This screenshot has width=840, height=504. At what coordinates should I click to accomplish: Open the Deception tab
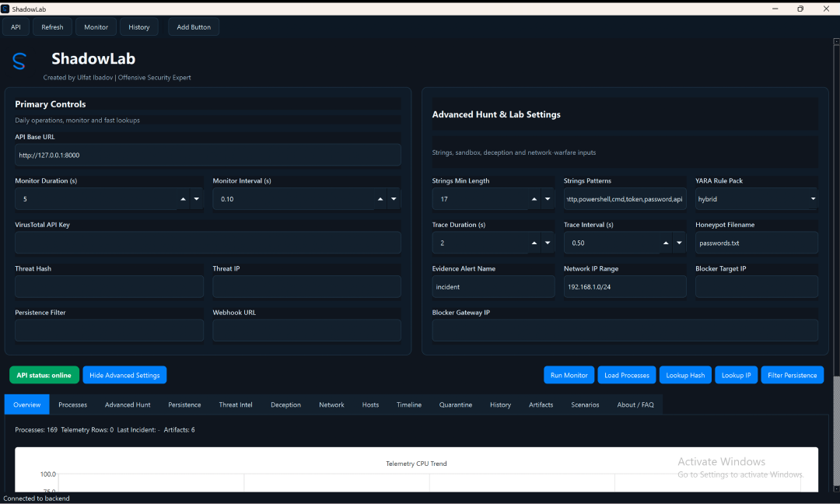pyautogui.click(x=285, y=404)
